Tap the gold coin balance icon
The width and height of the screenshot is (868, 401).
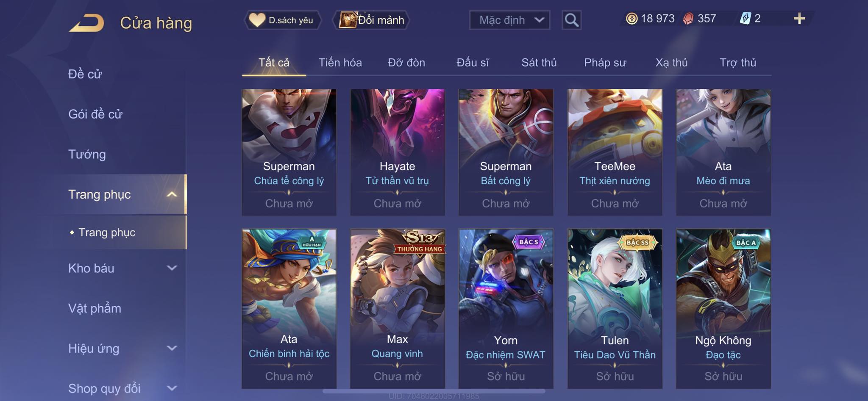[632, 19]
